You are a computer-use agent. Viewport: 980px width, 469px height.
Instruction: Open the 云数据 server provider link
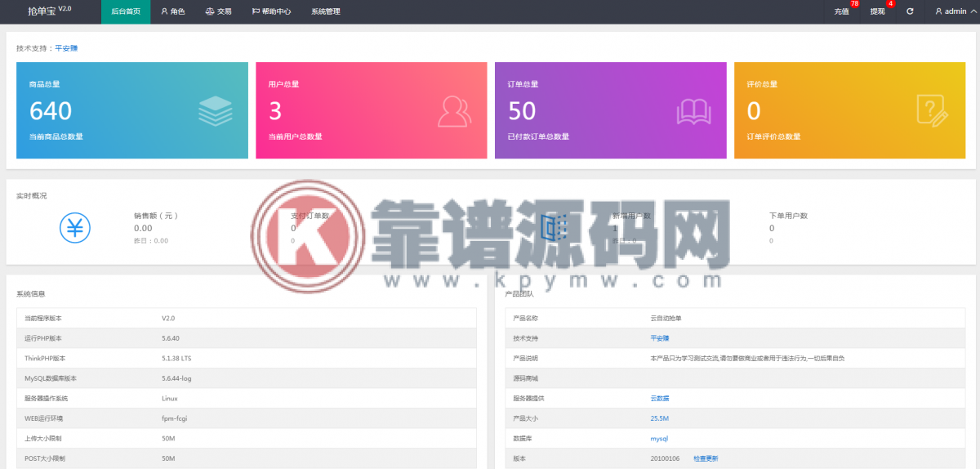pyautogui.click(x=660, y=398)
